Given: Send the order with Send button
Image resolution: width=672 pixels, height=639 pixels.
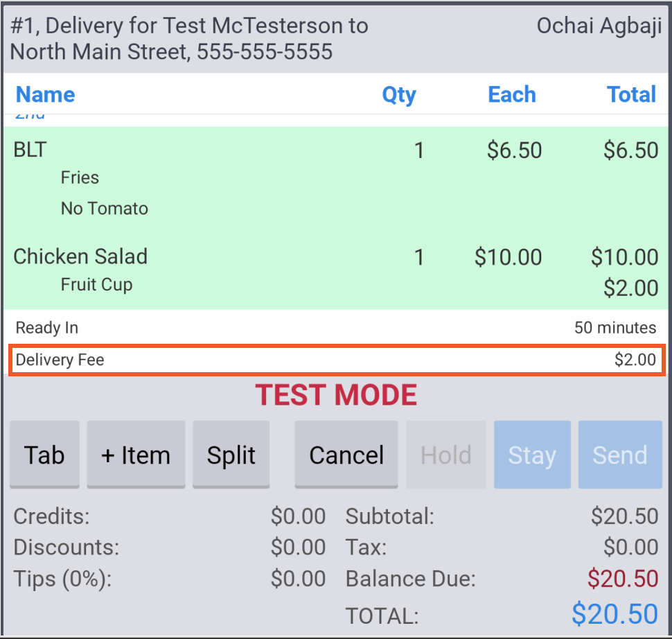Looking at the screenshot, I should (619, 455).
